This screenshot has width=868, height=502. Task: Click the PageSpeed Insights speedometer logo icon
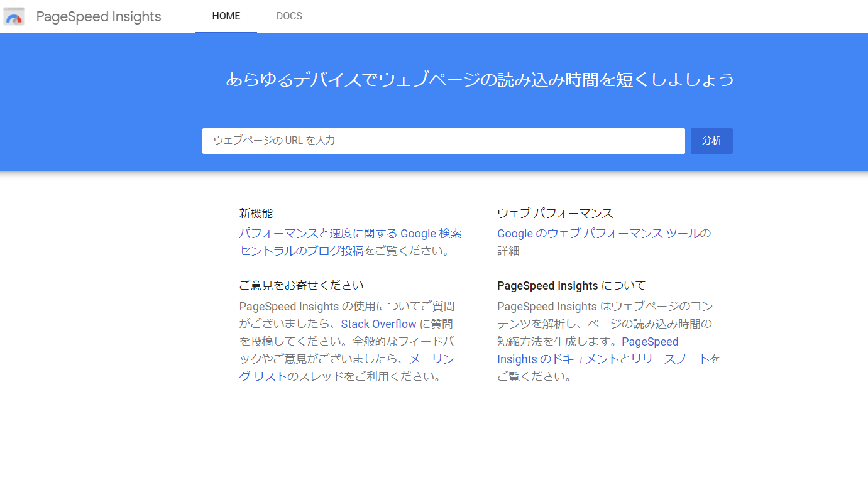click(x=14, y=16)
